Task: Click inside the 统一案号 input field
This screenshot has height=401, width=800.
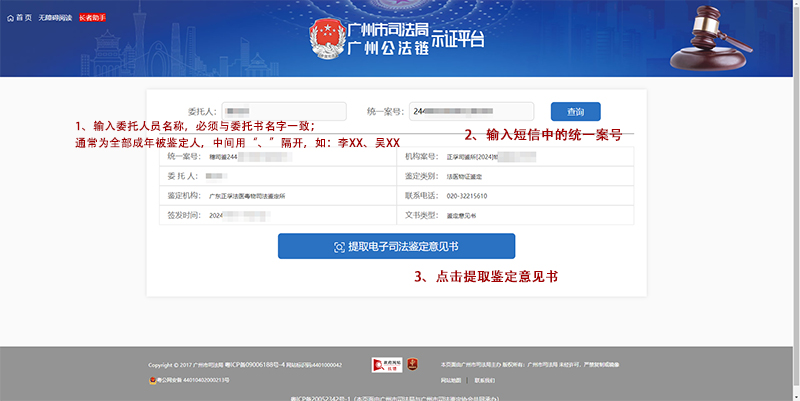Action: coord(471,111)
